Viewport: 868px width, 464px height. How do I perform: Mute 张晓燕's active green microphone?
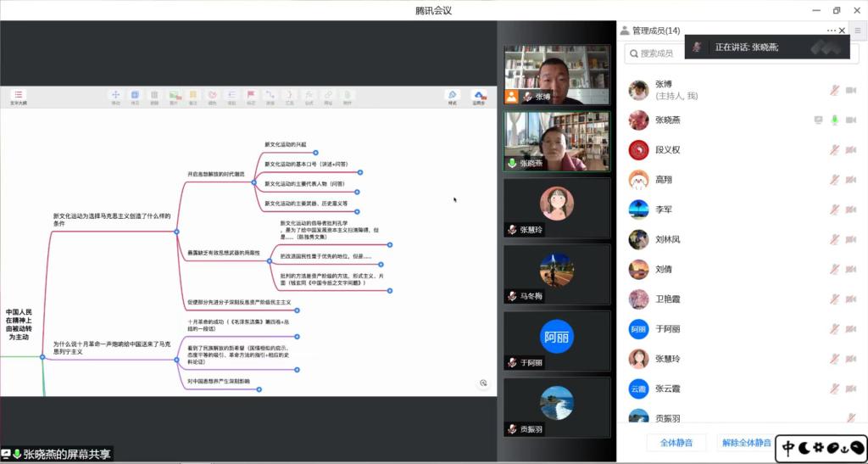(x=835, y=120)
